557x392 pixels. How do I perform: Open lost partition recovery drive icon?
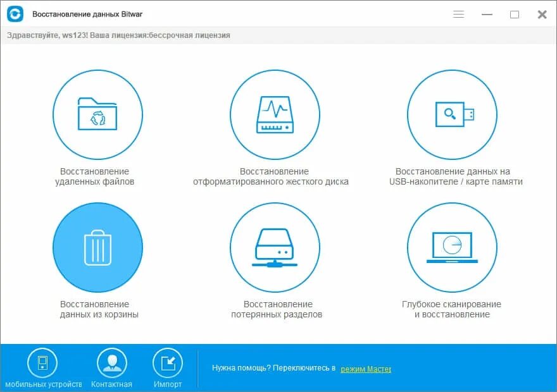pos(275,247)
